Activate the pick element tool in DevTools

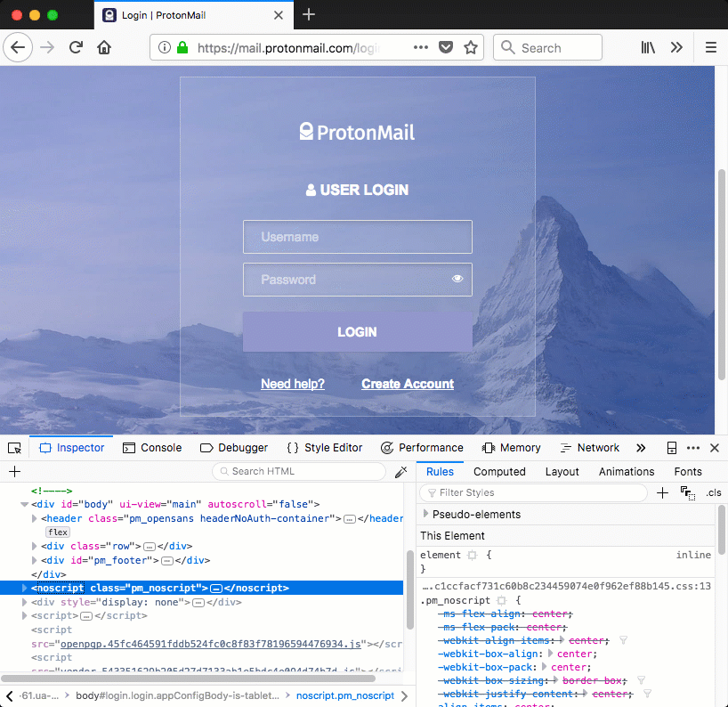click(x=15, y=448)
